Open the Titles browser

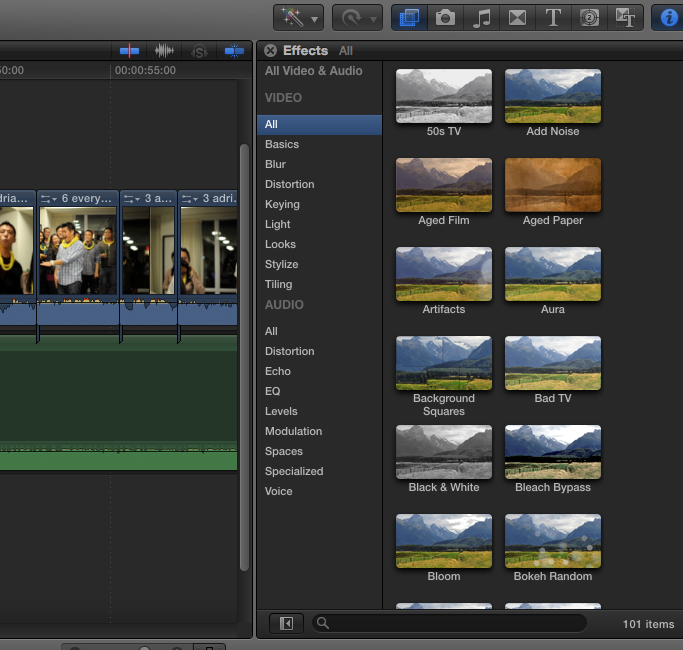point(553,18)
